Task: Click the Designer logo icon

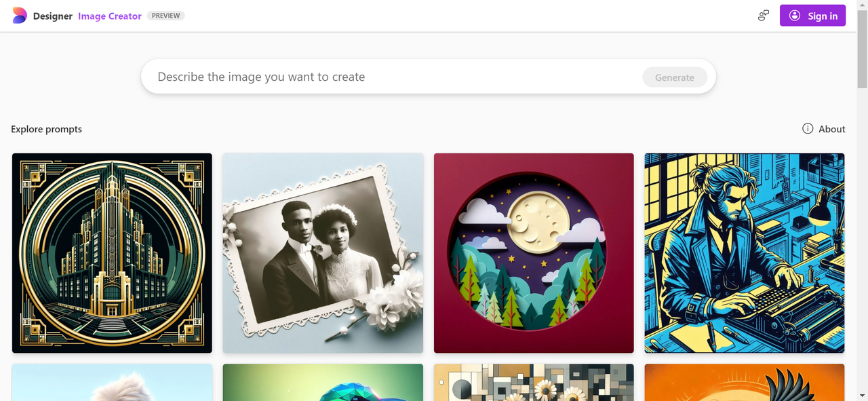Action: 20,16
